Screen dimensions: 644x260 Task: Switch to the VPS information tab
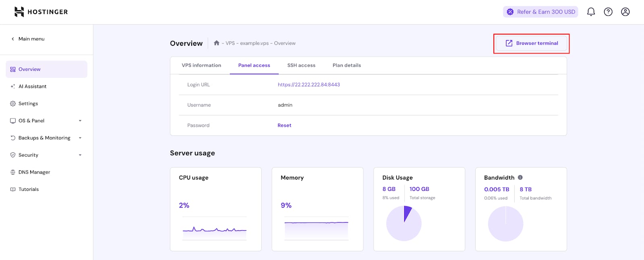tap(201, 66)
